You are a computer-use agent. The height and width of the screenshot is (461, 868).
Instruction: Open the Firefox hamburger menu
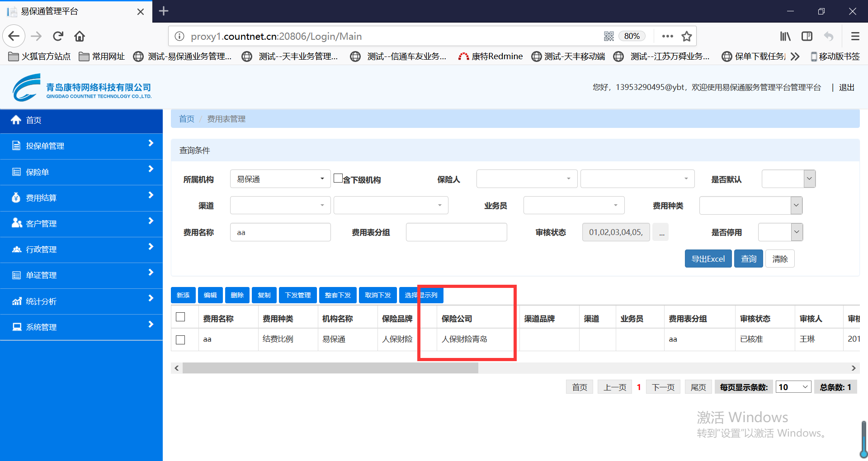pos(855,36)
